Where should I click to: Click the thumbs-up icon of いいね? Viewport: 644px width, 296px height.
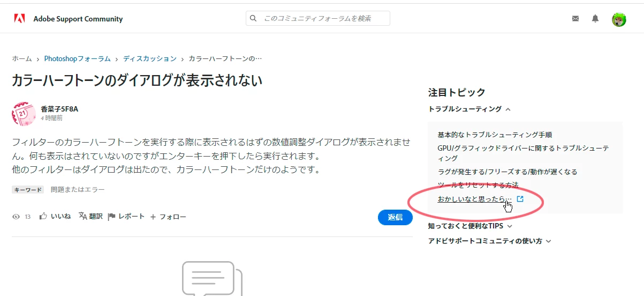[x=43, y=216]
